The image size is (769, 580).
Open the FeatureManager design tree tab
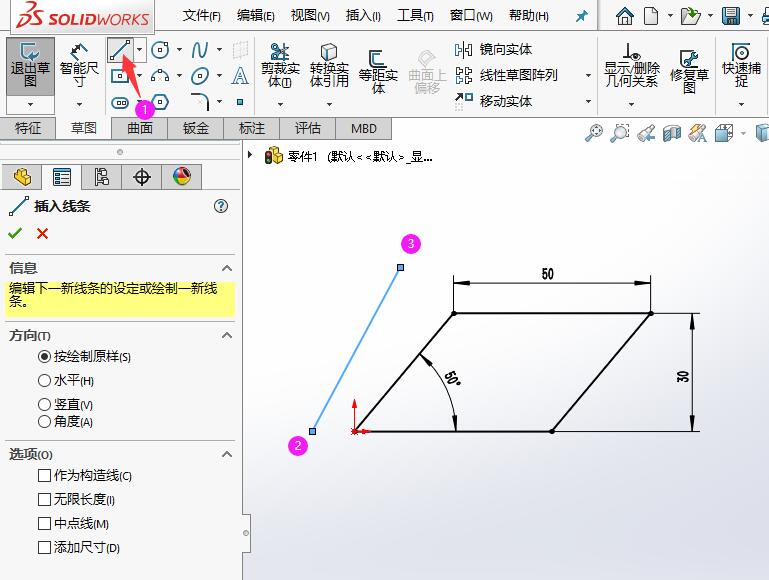[x=22, y=177]
